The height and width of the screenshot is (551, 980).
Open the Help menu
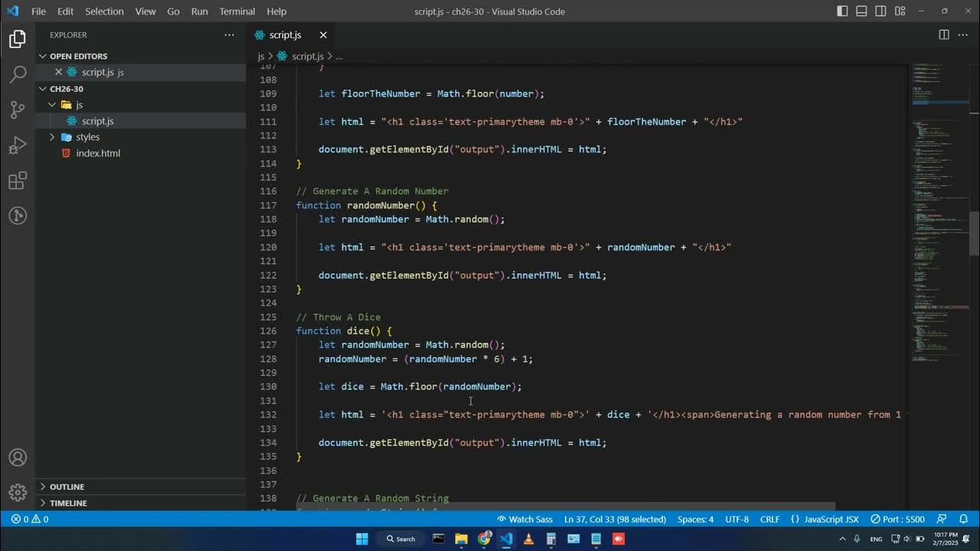click(276, 11)
